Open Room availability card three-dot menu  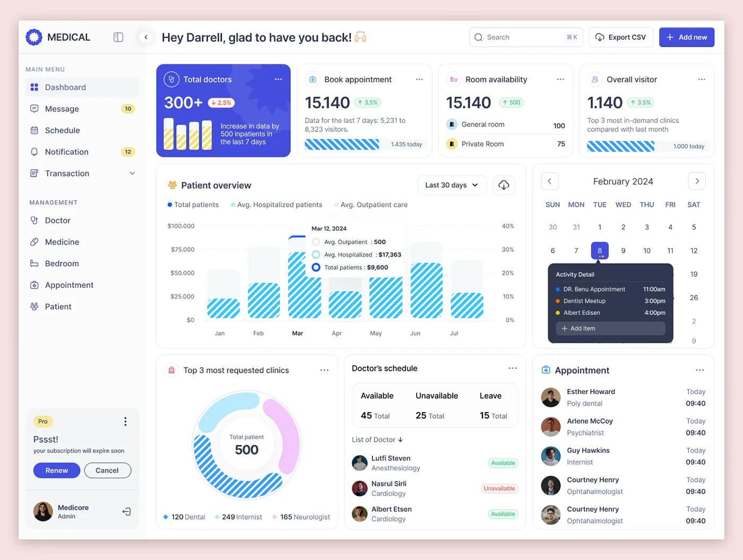pyautogui.click(x=560, y=80)
